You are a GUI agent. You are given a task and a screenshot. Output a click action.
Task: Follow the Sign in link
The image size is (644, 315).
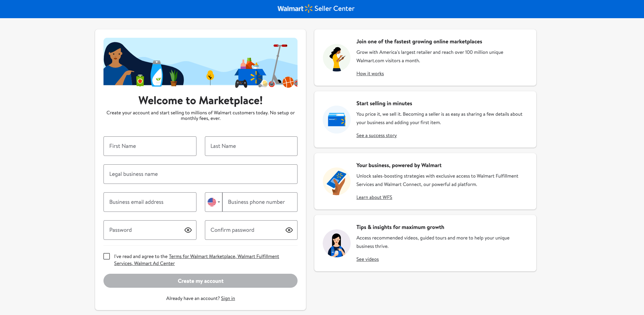(228, 298)
